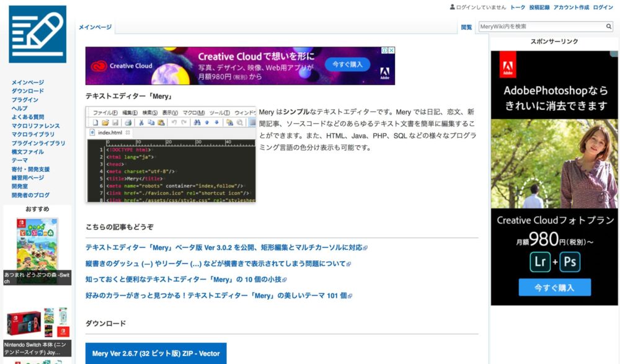Click the Lr Lightroom icon in the ad

click(540, 262)
